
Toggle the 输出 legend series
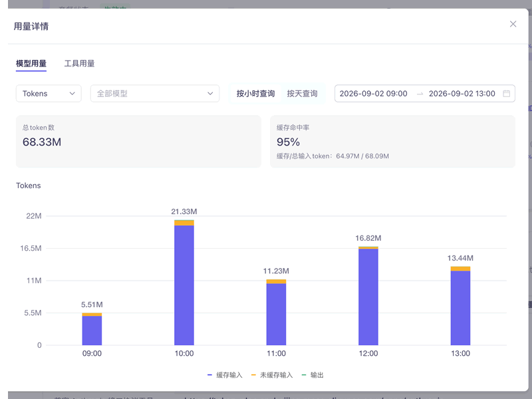click(313, 375)
